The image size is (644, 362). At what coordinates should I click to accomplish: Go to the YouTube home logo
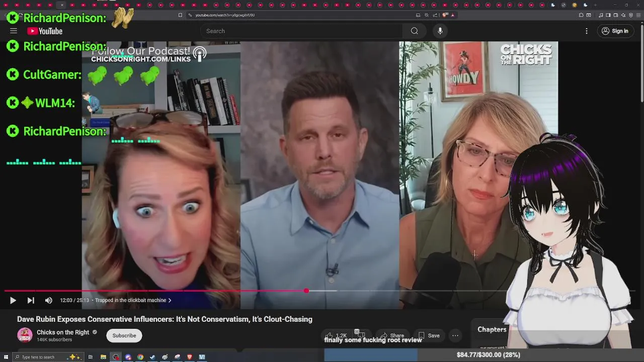[45, 31]
